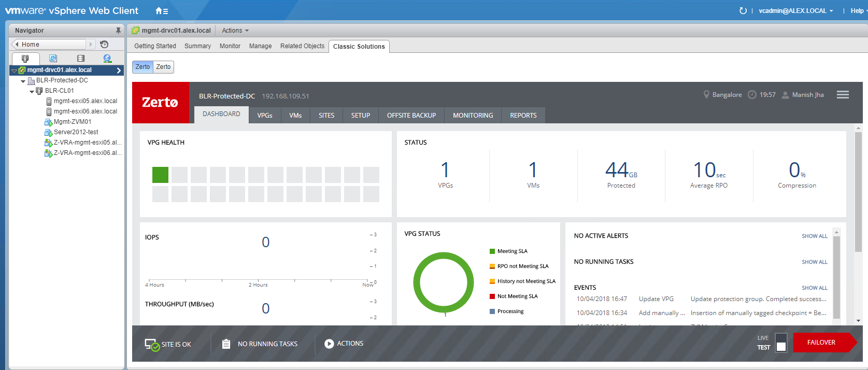The image size is (868, 370).
Task: Select Mgmt-ZVM01 virtual machine in tree
Action: (72, 122)
